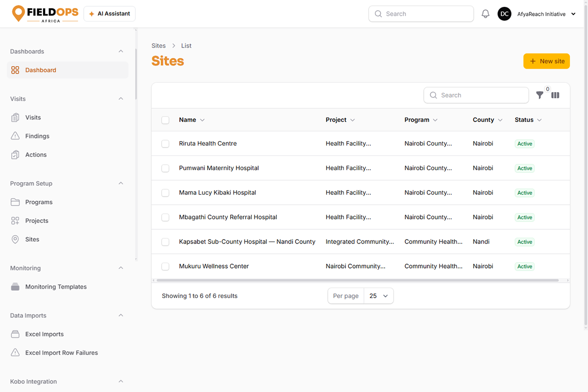Screen dimensions: 588x392
Task: Click the Excel Imports archive icon
Action: tap(15, 334)
